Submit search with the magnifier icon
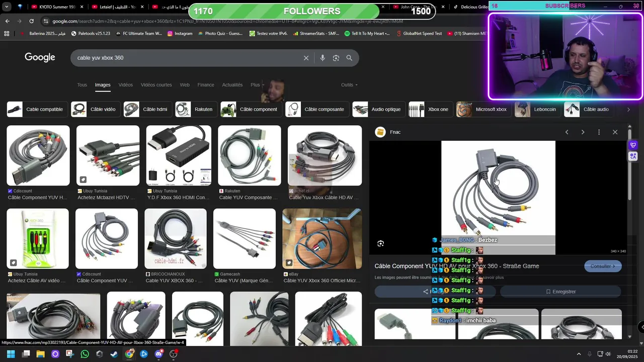 coord(349,58)
